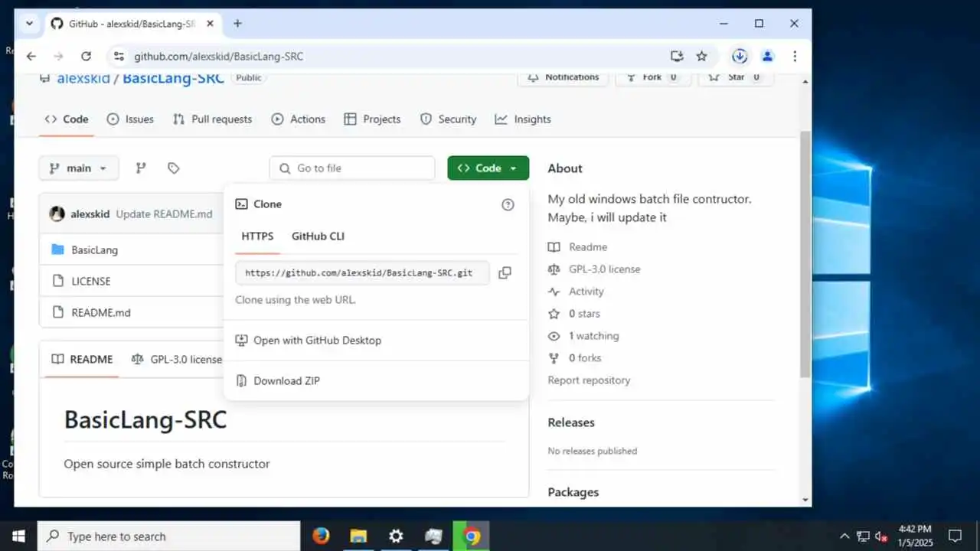Expand the main branch dropdown
Viewport: 980px width, 551px height.
pos(79,168)
